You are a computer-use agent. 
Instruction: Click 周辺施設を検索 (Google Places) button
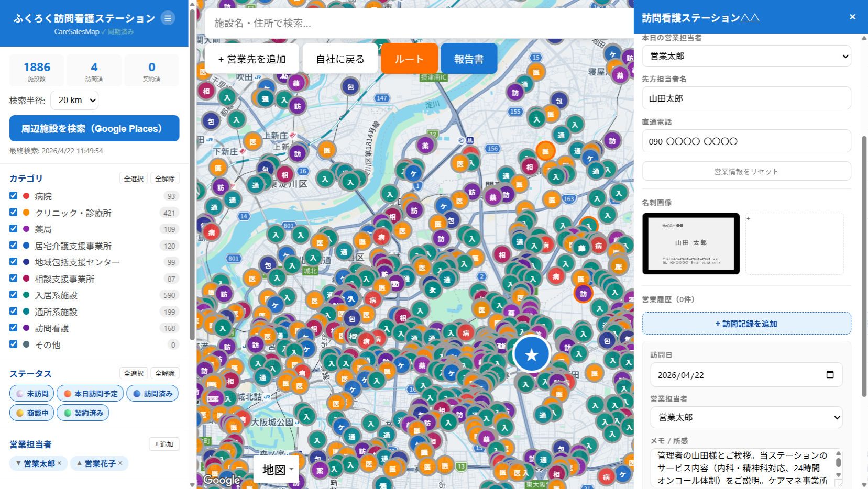pos(94,129)
